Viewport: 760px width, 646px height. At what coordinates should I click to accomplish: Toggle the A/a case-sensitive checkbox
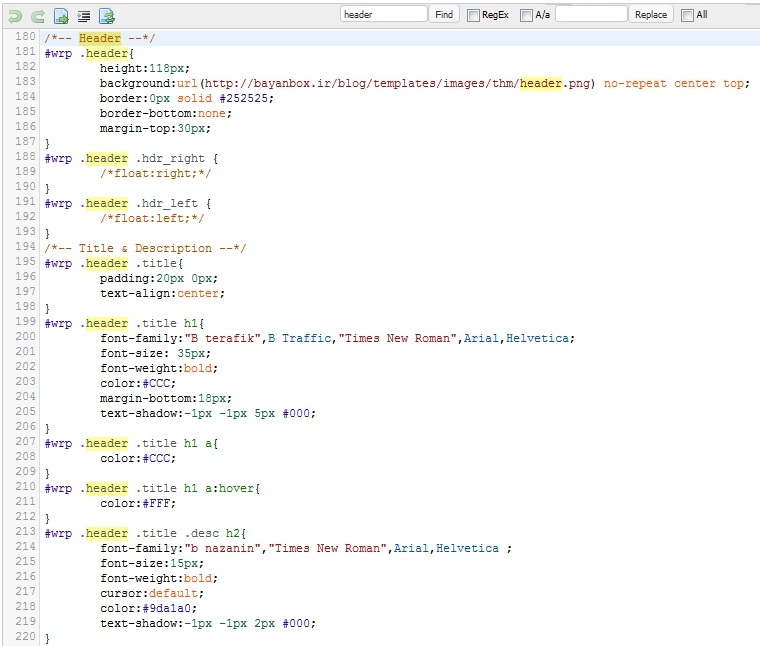[526, 15]
